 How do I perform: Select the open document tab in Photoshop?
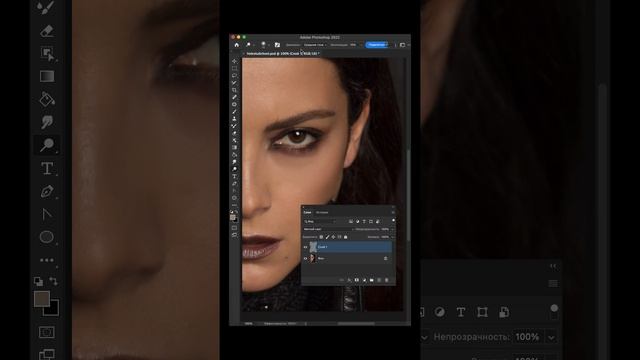click(x=282, y=53)
